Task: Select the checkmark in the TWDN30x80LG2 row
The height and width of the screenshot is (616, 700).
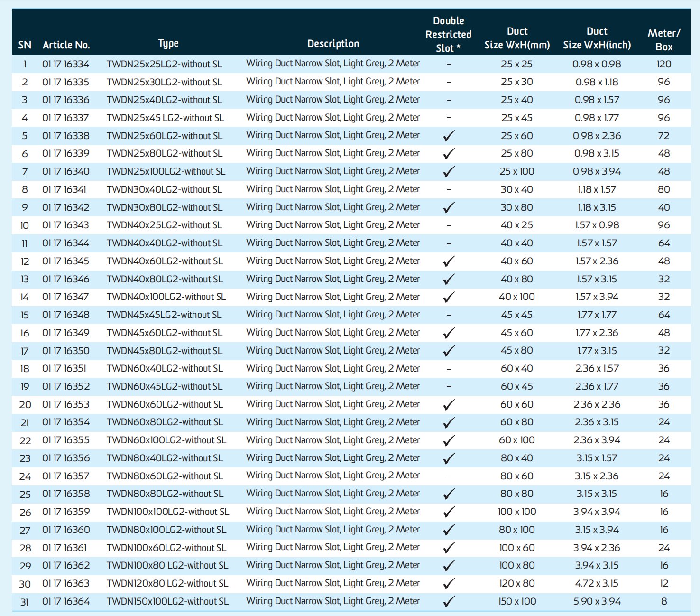Action: (449, 207)
